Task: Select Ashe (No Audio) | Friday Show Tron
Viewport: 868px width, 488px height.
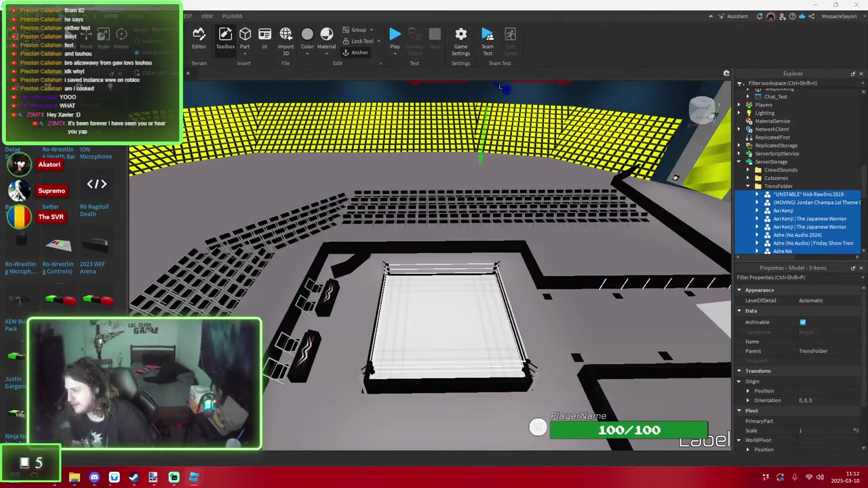Action: (x=813, y=243)
